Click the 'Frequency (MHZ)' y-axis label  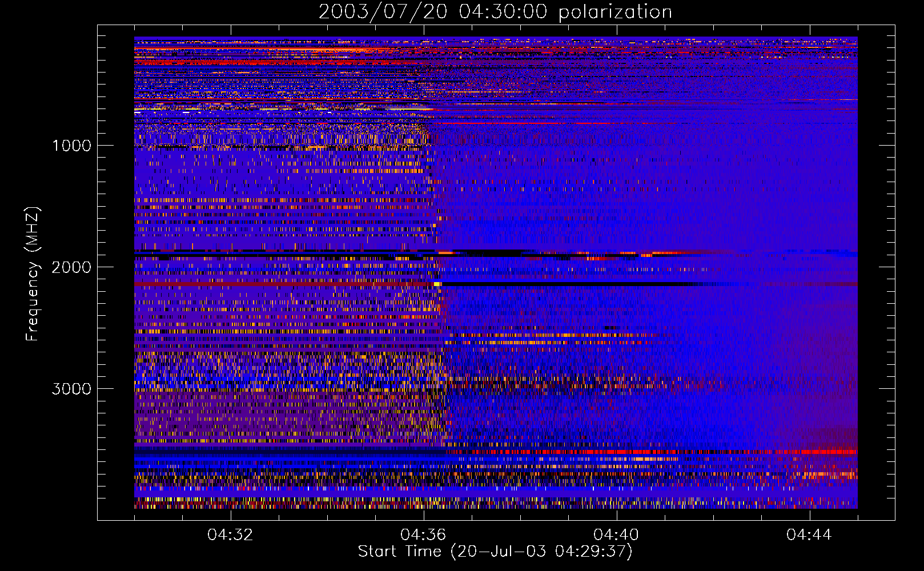pos(33,274)
